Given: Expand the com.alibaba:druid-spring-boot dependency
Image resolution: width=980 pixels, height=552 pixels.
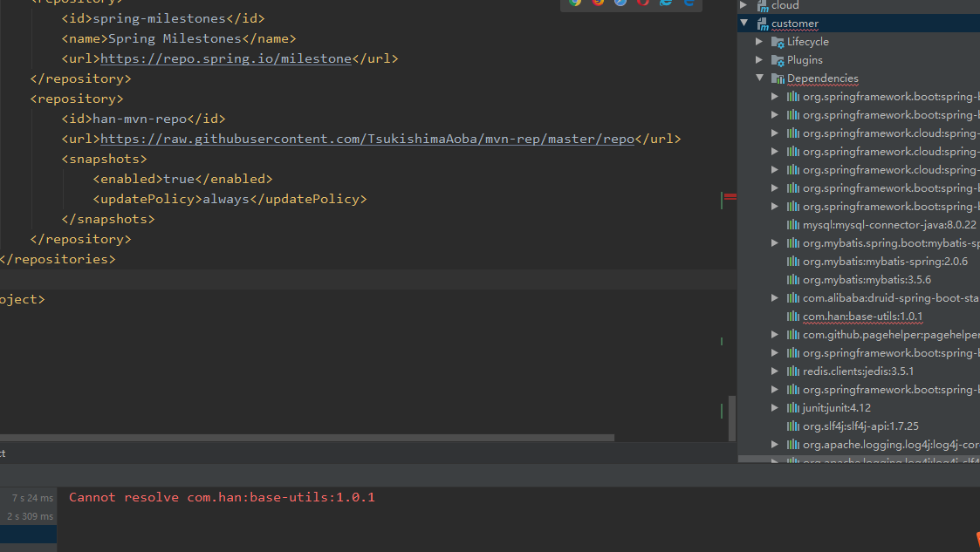Looking at the screenshot, I should (775, 298).
